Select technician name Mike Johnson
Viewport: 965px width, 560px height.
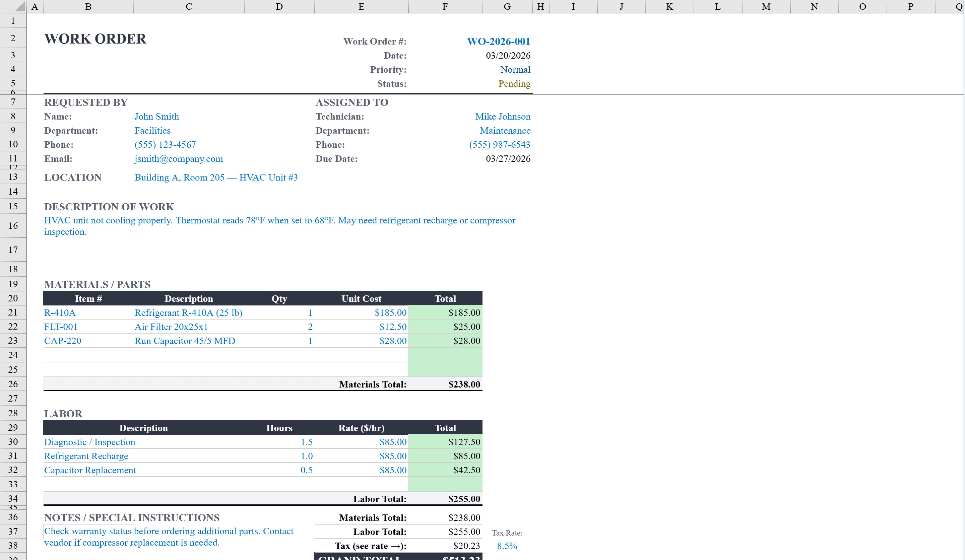coord(502,117)
